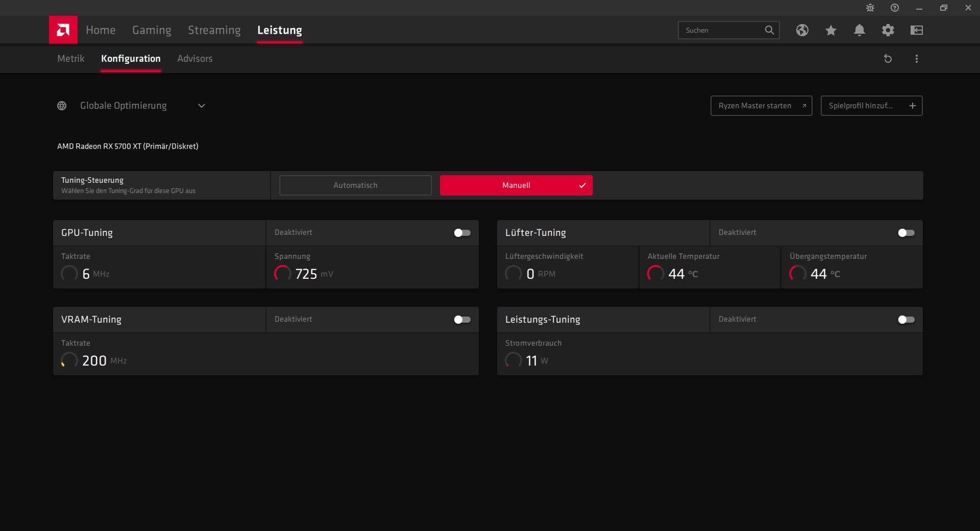This screenshot has width=980, height=531.
Task: Select Manuell tuning mode
Action: [517, 185]
